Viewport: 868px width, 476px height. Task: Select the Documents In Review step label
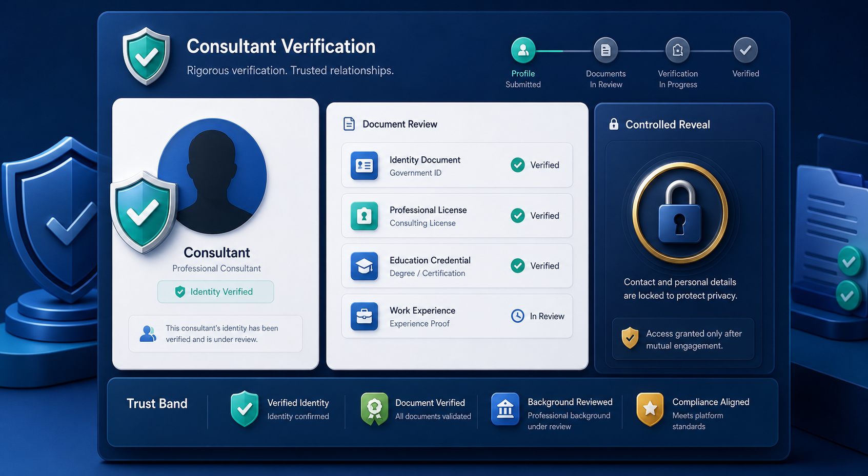tap(606, 79)
